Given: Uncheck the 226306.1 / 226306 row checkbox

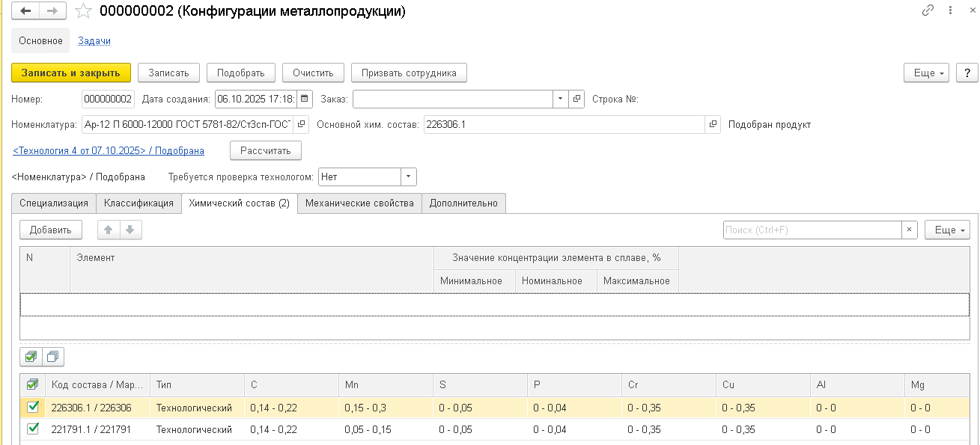Looking at the screenshot, I should [x=33, y=408].
